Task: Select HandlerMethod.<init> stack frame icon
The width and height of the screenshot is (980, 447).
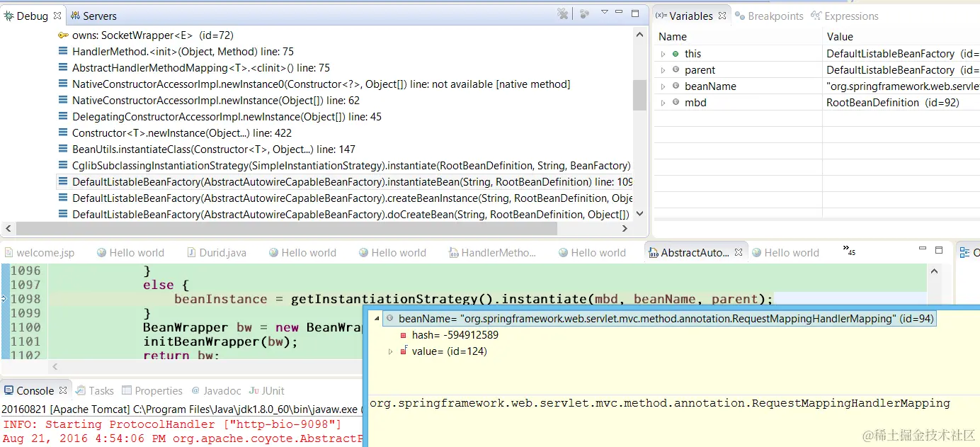Action: coord(64,52)
